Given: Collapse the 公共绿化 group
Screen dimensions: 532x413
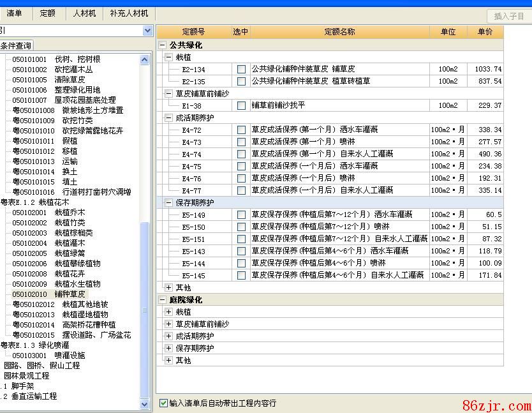Looking at the screenshot, I should [x=163, y=45].
